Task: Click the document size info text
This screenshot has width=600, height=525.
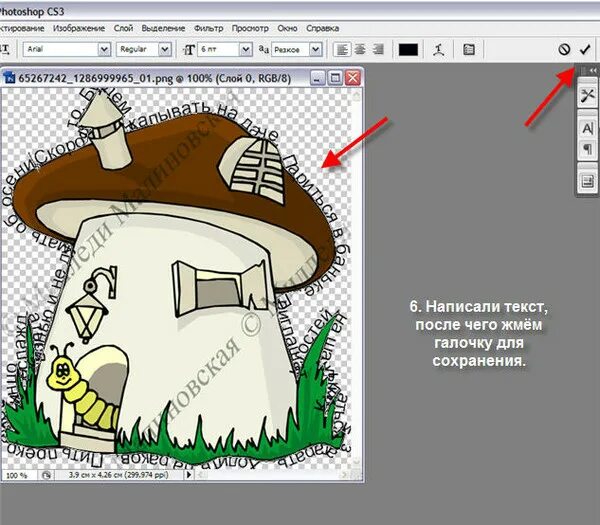Action: click(x=119, y=475)
